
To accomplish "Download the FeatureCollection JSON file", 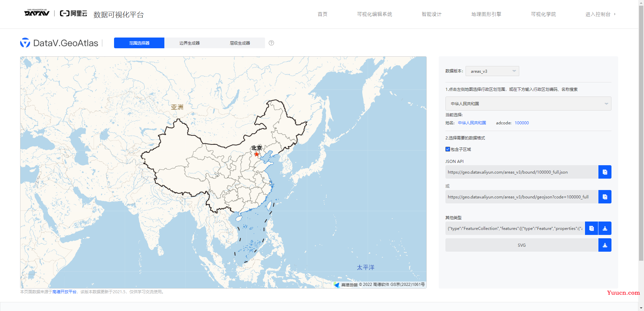I will click(x=605, y=228).
